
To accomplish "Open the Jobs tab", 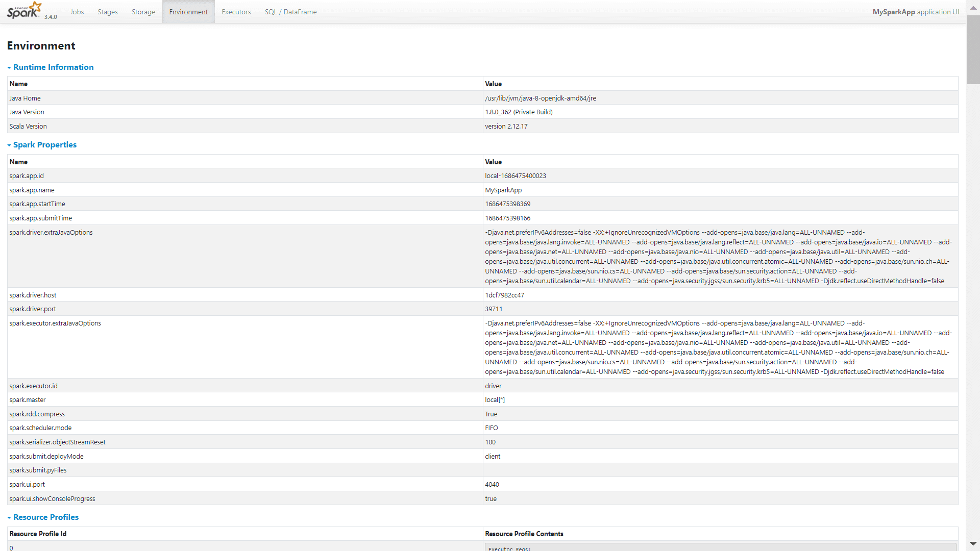I will (77, 12).
